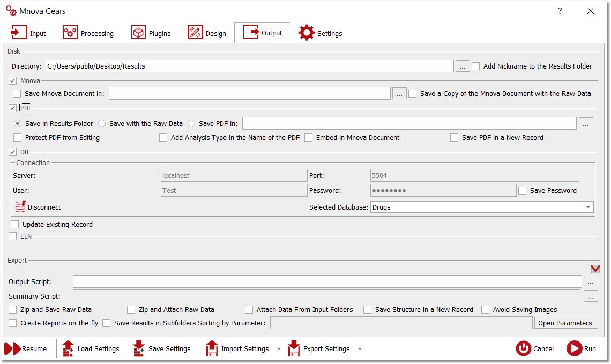The width and height of the screenshot is (611, 364).
Task: Toggle the DB section checkbox
Action: tap(12, 152)
